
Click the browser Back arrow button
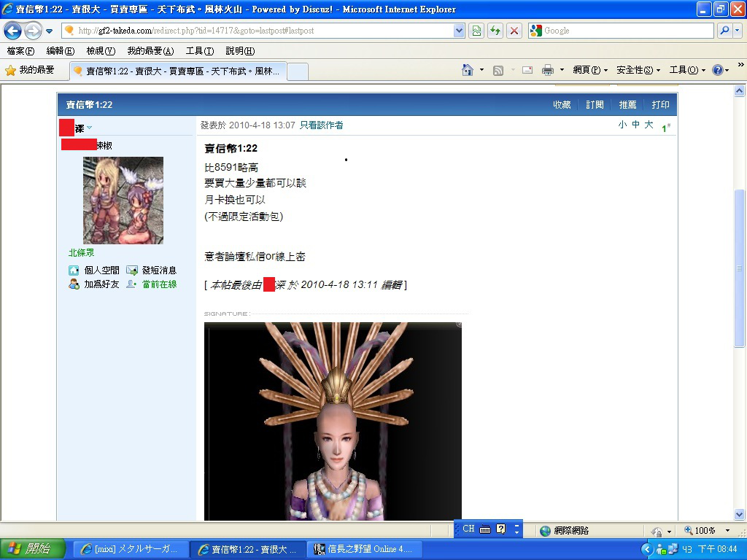pyautogui.click(x=13, y=31)
